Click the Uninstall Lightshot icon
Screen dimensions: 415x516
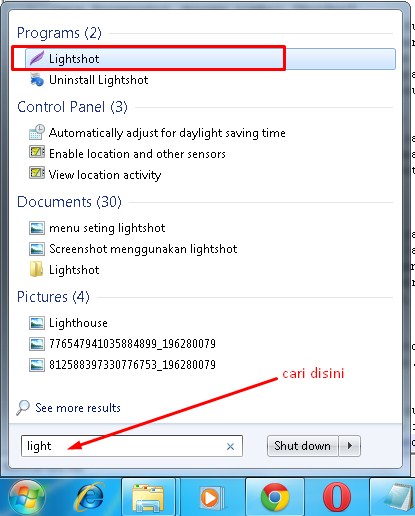[x=37, y=80]
